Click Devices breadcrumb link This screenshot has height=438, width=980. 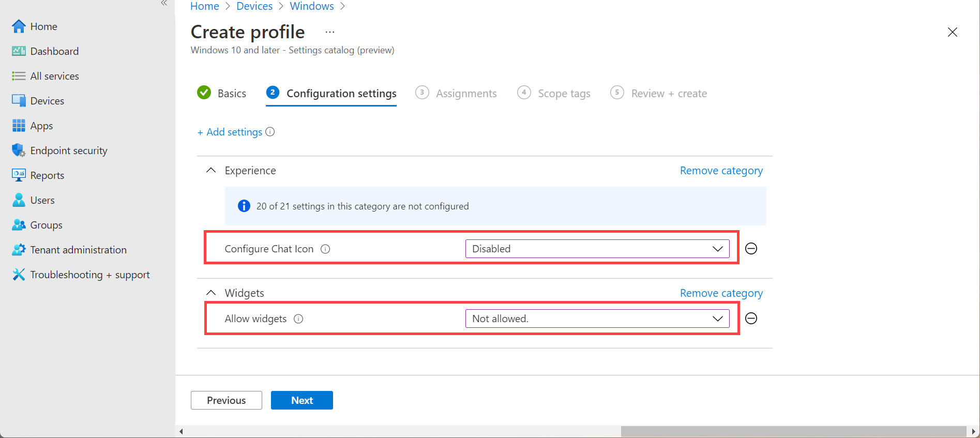tap(254, 6)
